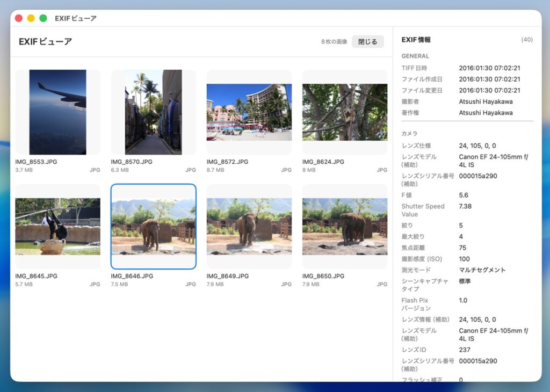Click the red close window button
This screenshot has height=392, width=550.
[19, 18]
